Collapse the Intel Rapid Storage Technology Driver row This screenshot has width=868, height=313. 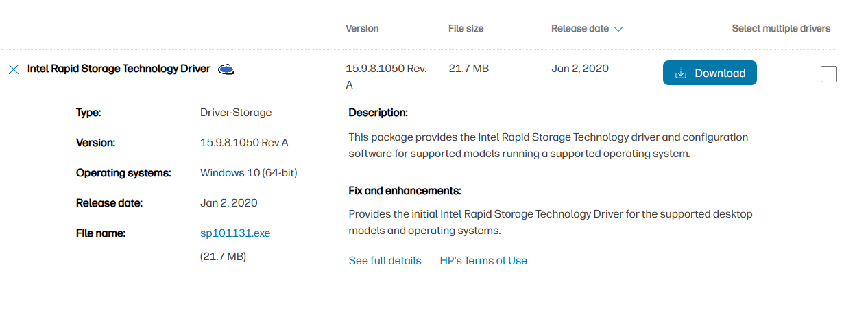click(119, 69)
